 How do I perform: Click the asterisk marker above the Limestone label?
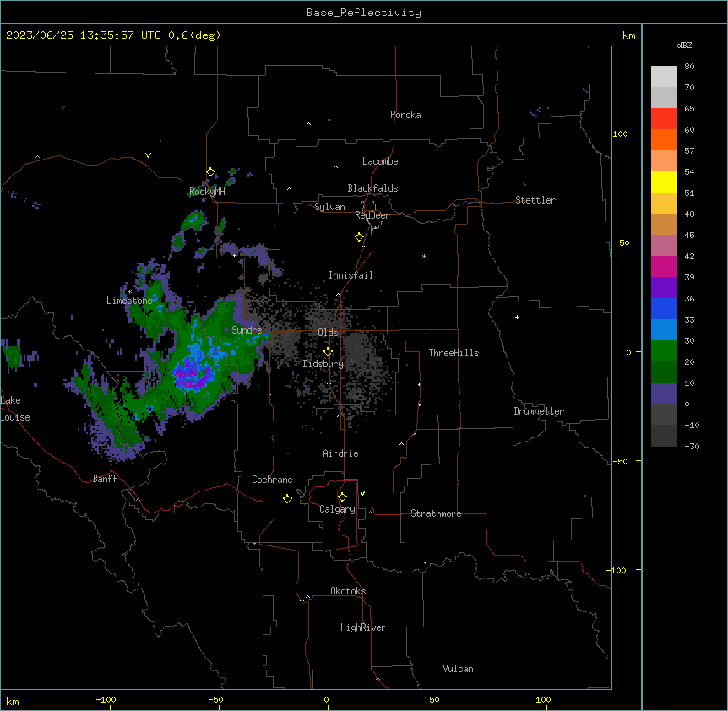129,292
